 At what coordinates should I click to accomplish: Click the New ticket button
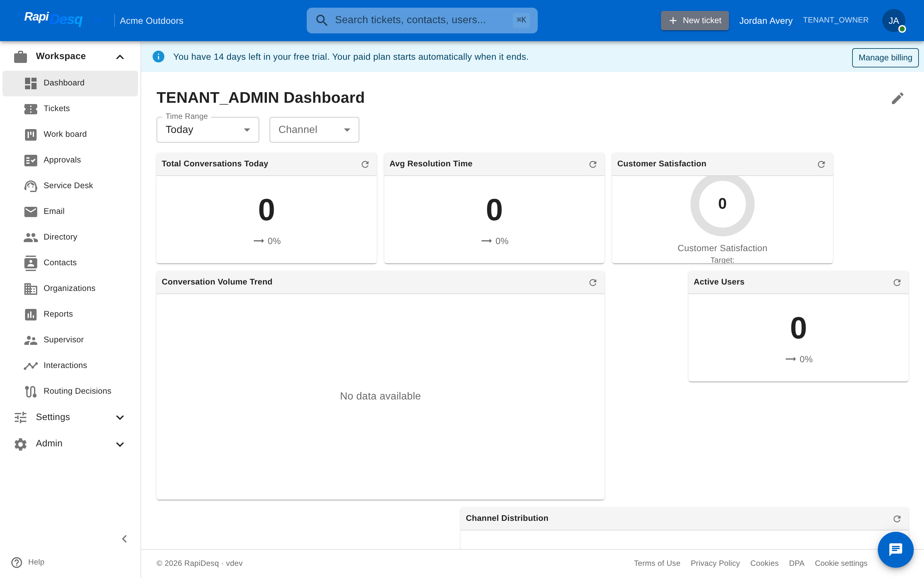click(x=695, y=20)
